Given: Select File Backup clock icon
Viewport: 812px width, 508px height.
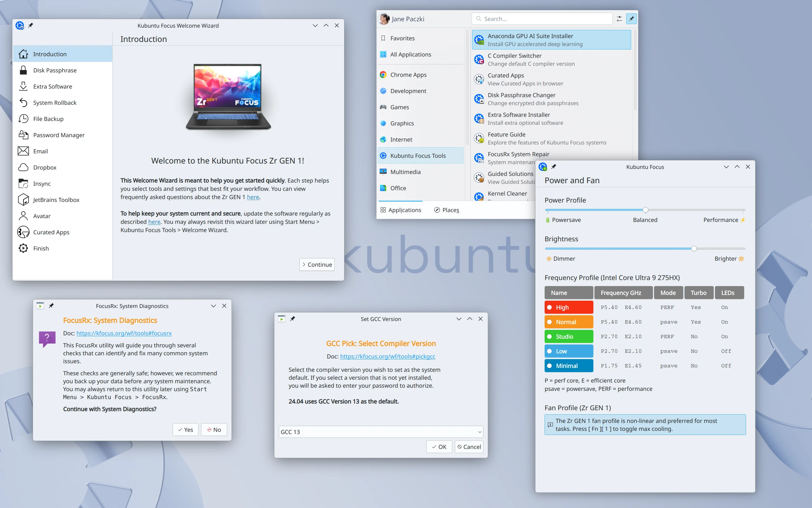Looking at the screenshot, I should point(23,119).
